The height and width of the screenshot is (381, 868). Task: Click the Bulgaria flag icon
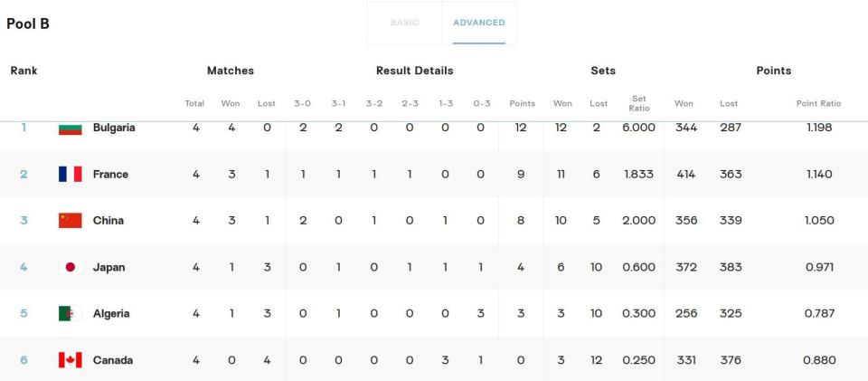point(71,129)
